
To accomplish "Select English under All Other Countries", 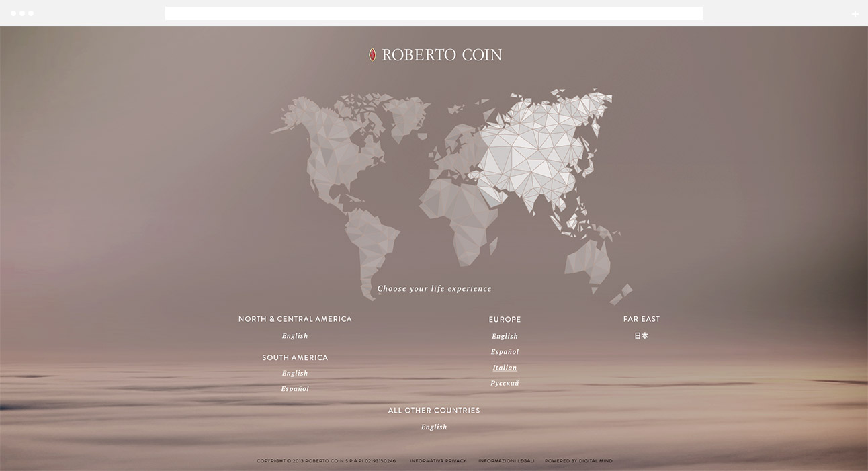I will pos(434,427).
